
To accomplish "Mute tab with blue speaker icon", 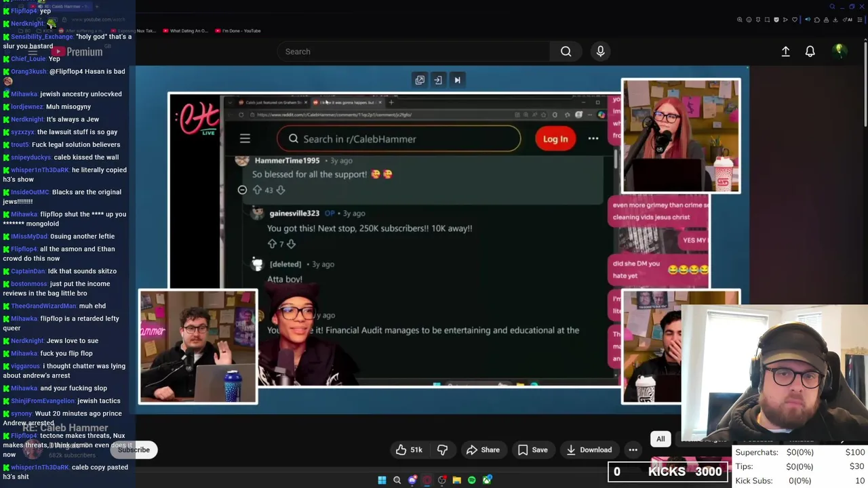I will point(808,20).
